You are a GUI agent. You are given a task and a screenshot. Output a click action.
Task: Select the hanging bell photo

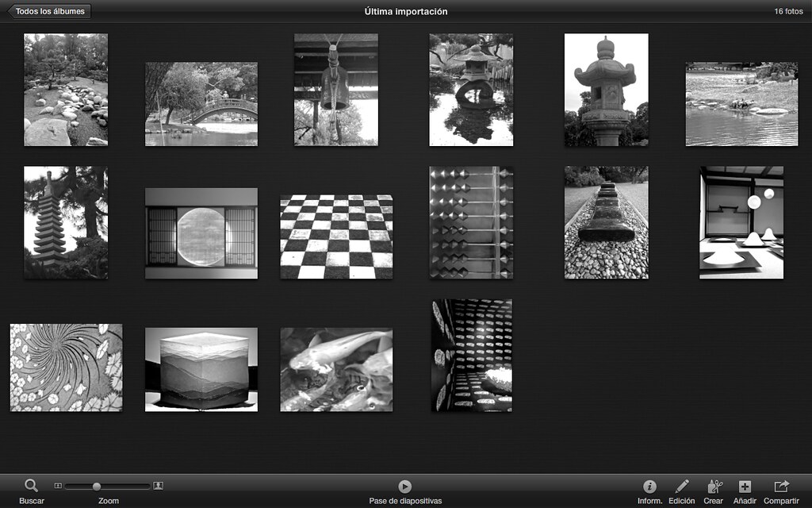336,90
